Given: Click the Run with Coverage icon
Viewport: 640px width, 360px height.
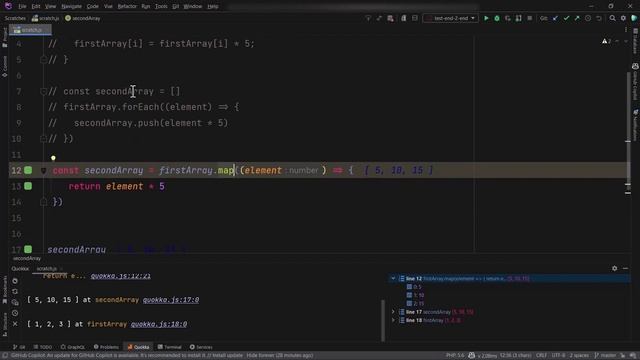Looking at the screenshot, I should pyautogui.click(x=508, y=18).
